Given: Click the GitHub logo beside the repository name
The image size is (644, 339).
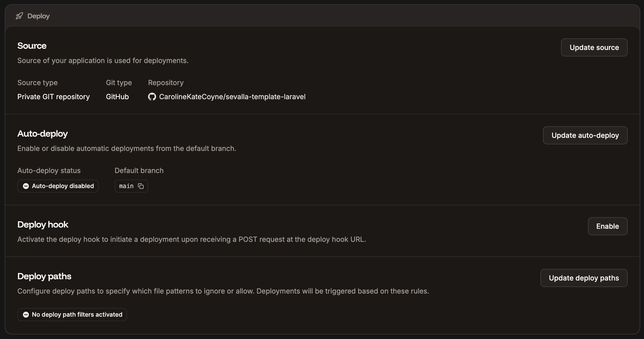Looking at the screenshot, I should pyautogui.click(x=152, y=96).
